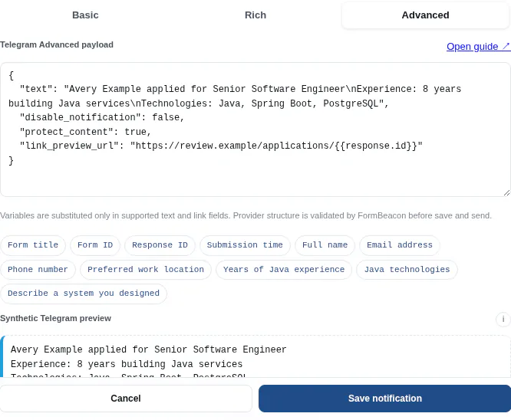The width and height of the screenshot is (511, 420).
Task: Insert the Submission time variable
Action: [x=245, y=244]
